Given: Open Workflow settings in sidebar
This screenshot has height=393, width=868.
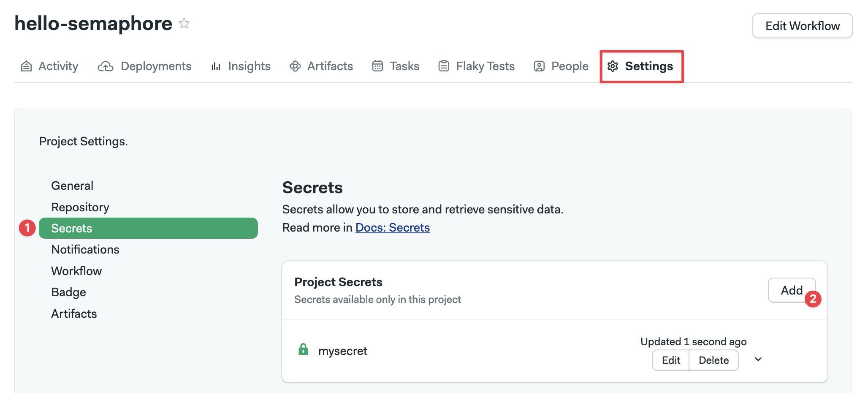Looking at the screenshot, I should (76, 271).
